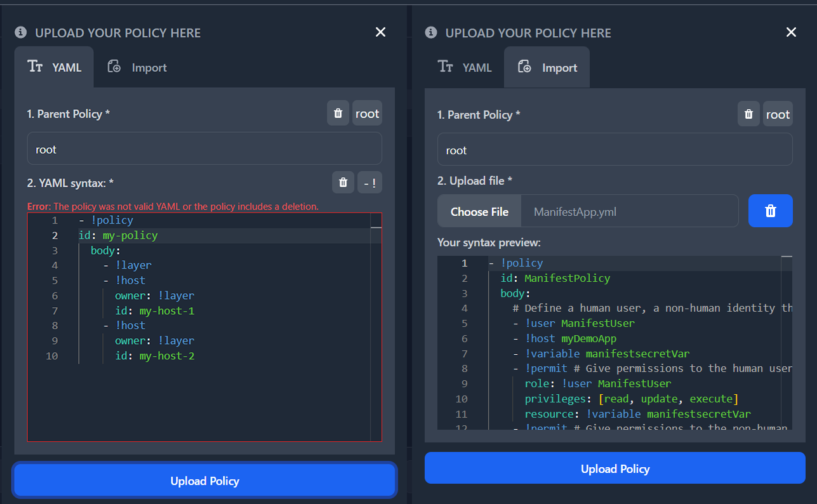The height and width of the screenshot is (504, 817).
Task: Click the info icon in left panel header
Action: tap(21, 32)
